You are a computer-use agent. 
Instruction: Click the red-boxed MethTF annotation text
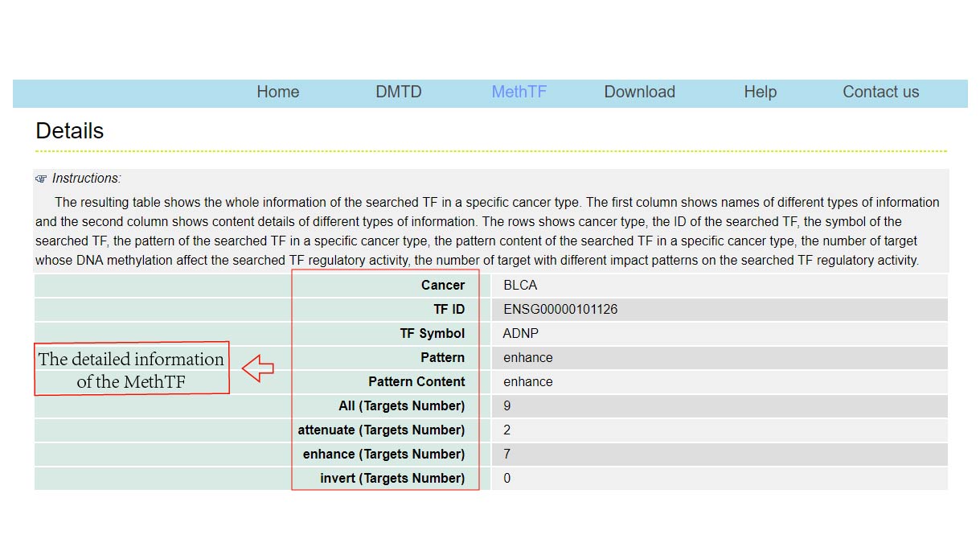point(131,369)
